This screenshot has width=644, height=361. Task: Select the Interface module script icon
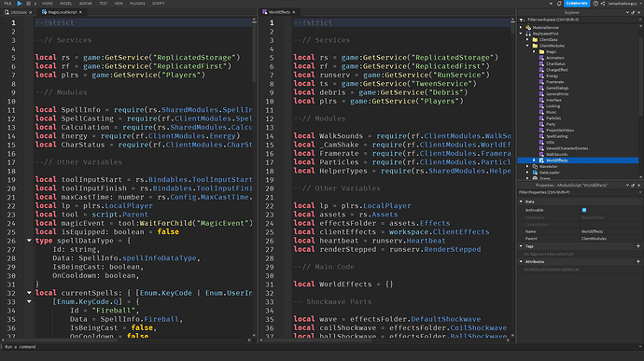pyautogui.click(x=541, y=100)
